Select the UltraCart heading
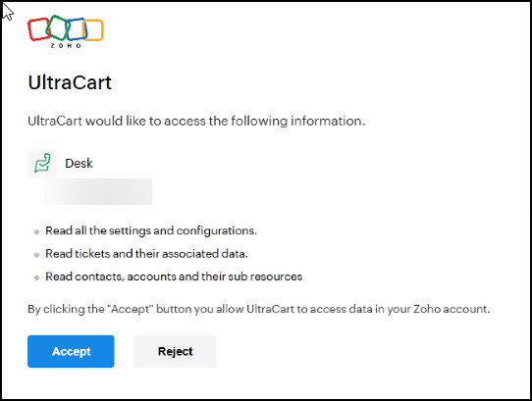 coord(70,82)
